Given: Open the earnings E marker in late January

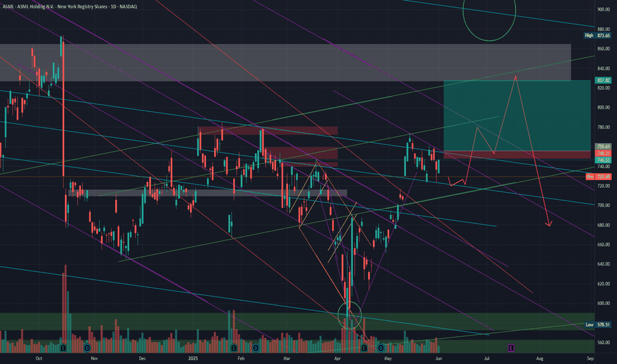Looking at the screenshot, I should click(234, 348).
